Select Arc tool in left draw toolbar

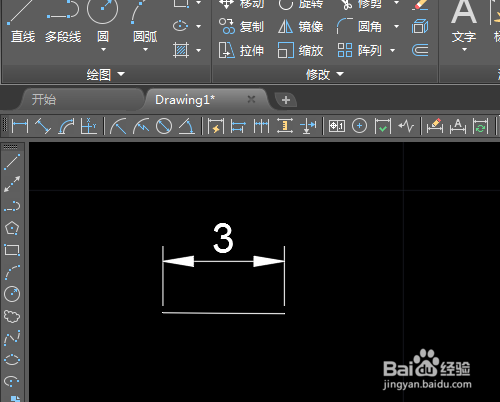click(12, 272)
